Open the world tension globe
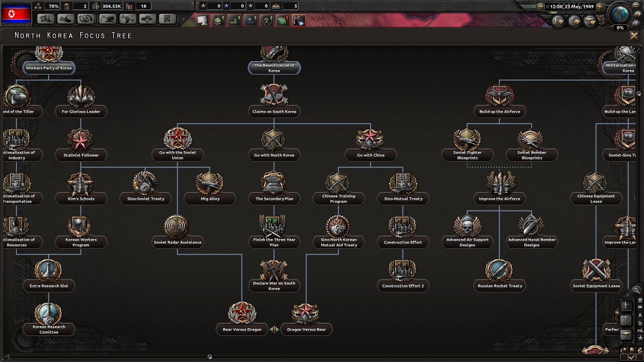The image size is (644, 362). click(620, 15)
